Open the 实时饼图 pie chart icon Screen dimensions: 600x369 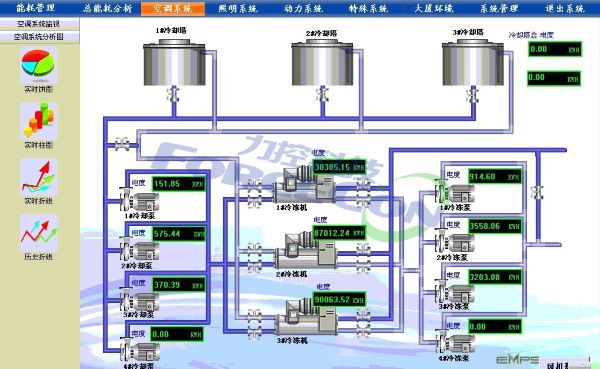click(38, 65)
